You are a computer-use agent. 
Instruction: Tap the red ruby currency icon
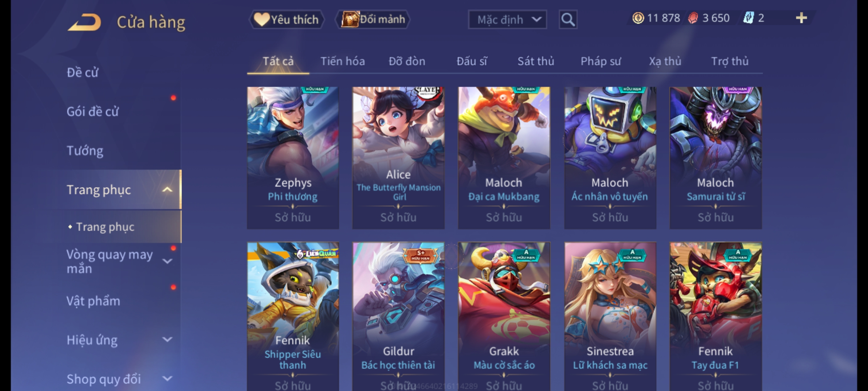[x=693, y=18]
